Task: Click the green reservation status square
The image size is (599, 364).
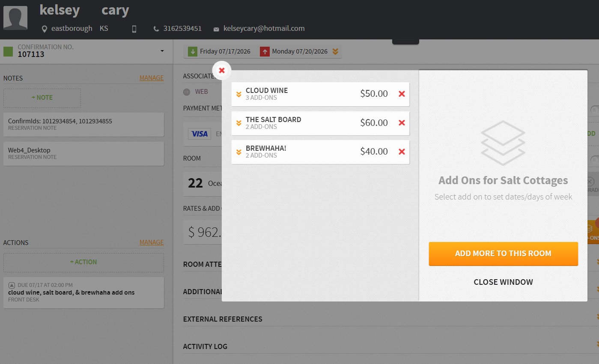Action: click(x=8, y=51)
